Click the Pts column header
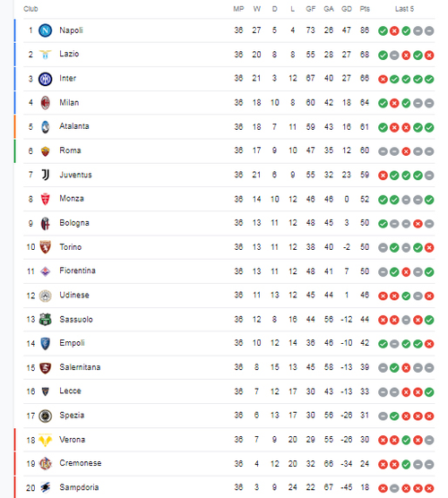The image size is (448, 498). (365, 9)
